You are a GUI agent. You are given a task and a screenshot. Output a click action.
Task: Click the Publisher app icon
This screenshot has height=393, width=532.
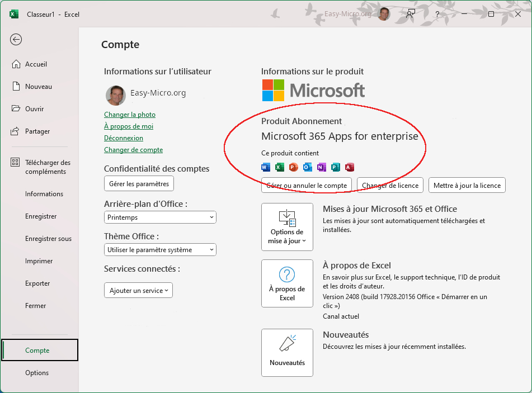tap(335, 167)
